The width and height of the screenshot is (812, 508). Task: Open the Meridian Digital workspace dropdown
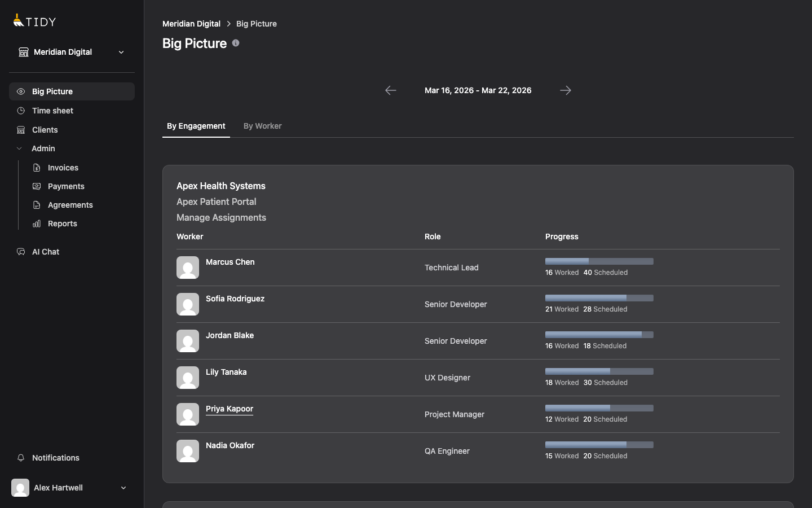pyautogui.click(x=121, y=52)
